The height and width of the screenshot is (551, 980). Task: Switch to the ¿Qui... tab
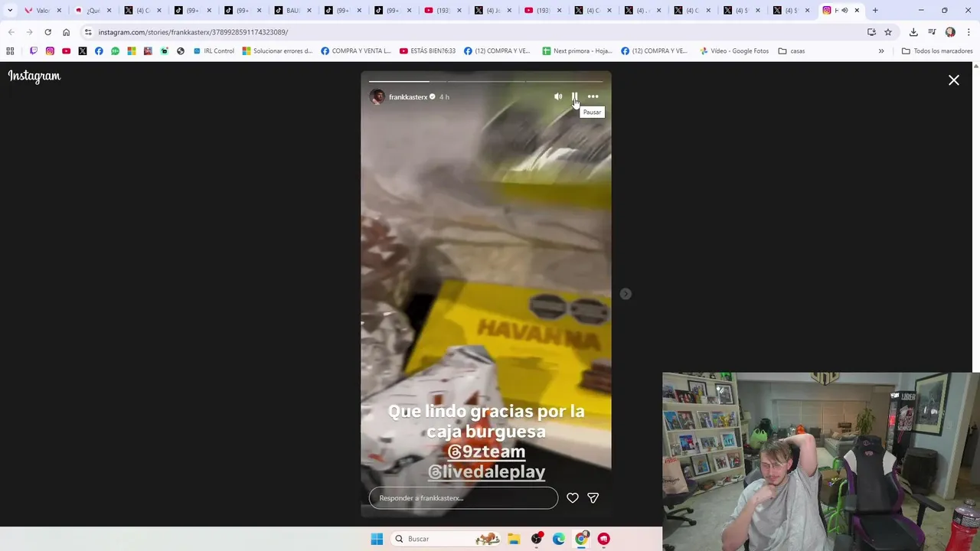[93, 11]
